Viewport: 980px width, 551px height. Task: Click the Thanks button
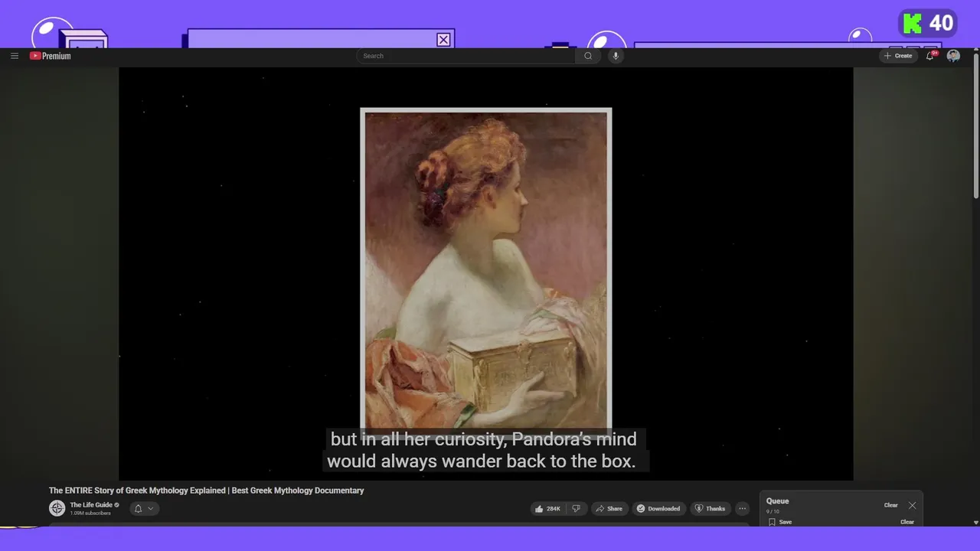710,509
